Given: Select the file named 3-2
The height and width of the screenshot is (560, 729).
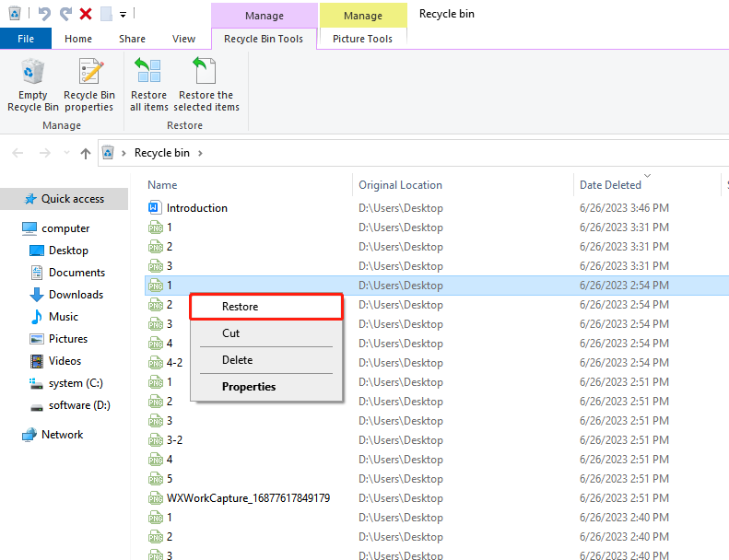Looking at the screenshot, I should 175,439.
